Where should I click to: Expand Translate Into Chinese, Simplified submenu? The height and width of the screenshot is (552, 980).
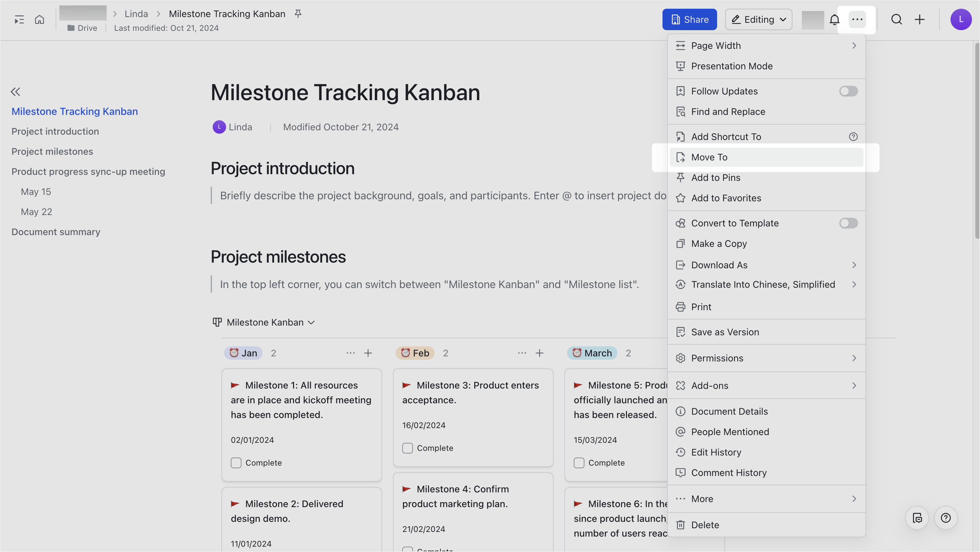[x=766, y=285]
